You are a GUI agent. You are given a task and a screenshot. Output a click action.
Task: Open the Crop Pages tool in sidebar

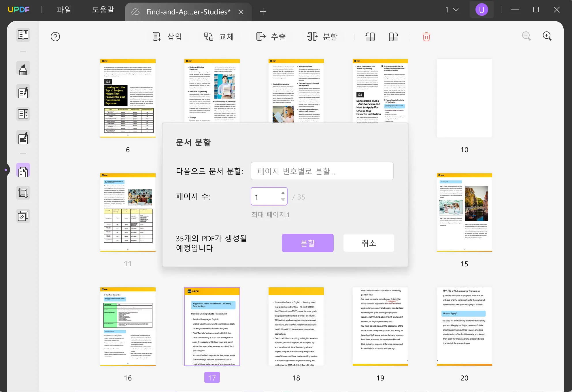(x=23, y=193)
